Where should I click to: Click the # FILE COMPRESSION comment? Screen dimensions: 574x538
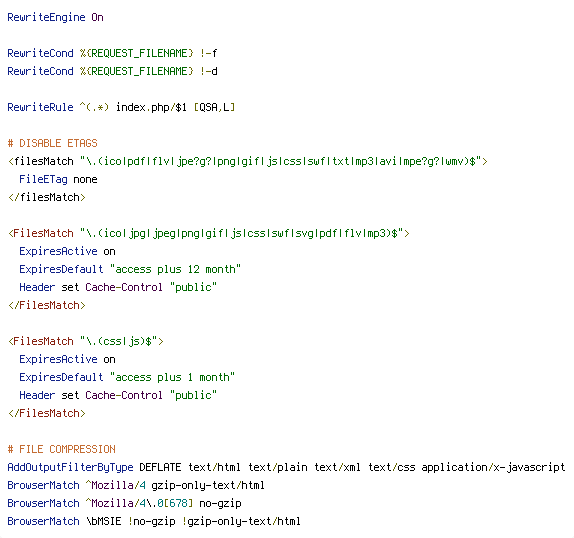tap(62, 449)
